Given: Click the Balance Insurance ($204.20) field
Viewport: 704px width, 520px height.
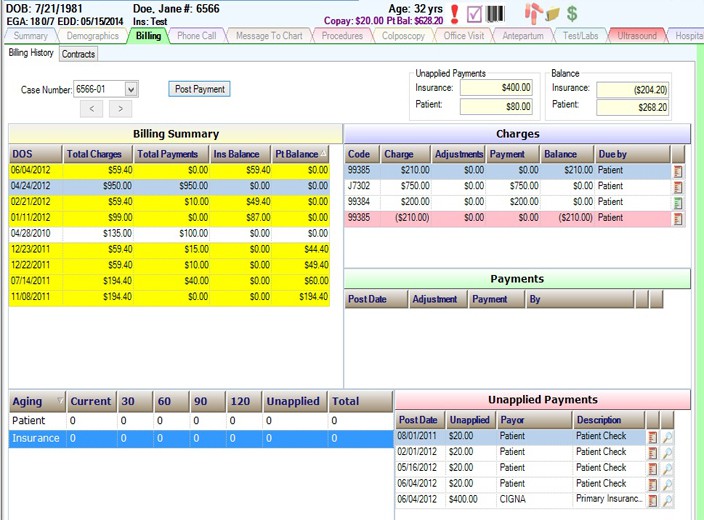Looking at the screenshot, I should pyautogui.click(x=633, y=90).
